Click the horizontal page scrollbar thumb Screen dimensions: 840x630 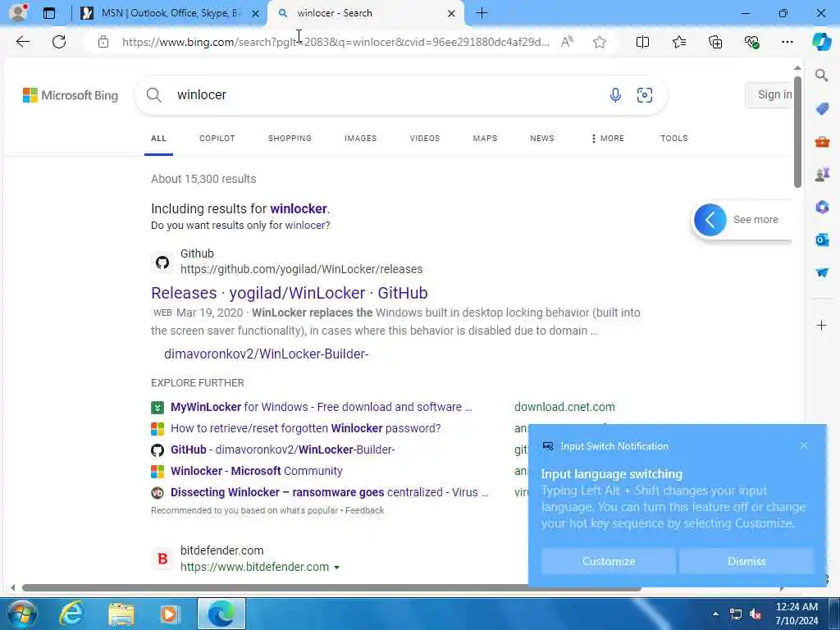[331, 587]
